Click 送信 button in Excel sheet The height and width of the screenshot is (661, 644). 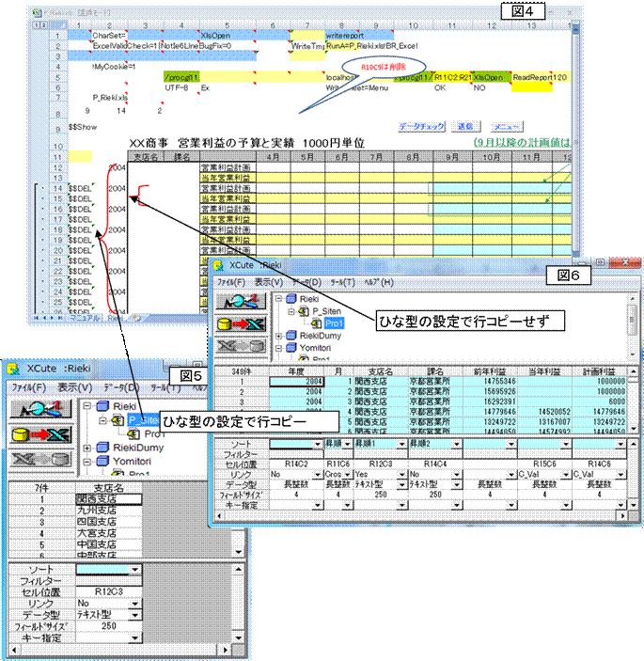[465, 127]
